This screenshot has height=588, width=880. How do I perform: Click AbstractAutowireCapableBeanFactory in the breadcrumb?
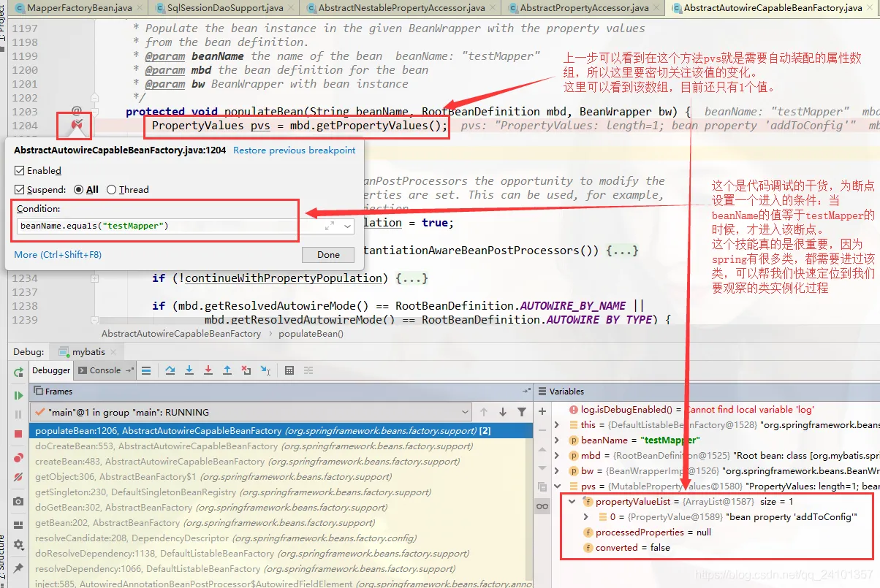181,333
